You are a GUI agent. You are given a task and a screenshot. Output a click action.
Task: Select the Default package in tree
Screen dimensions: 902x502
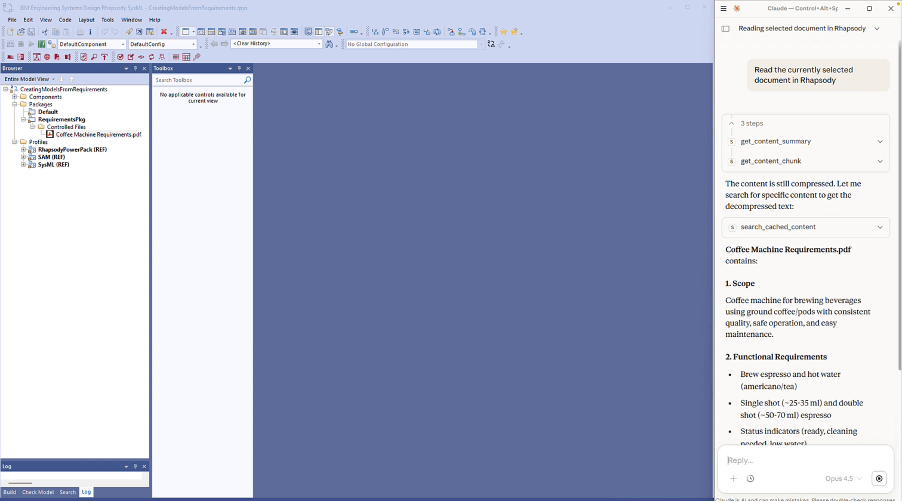48,112
